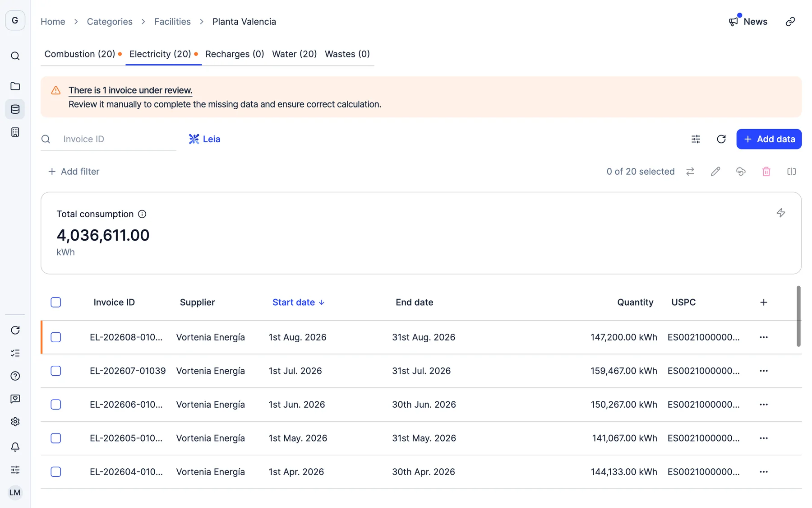The width and height of the screenshot is (812, 508).
Task: Select all invoices header checkbox
Action: click(x=56, y=303)
